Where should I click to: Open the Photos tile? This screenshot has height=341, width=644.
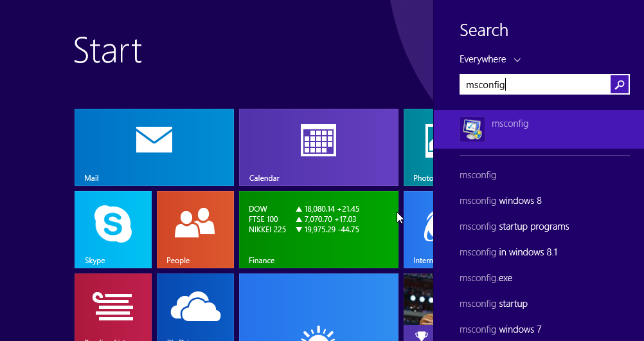point(418,147)
